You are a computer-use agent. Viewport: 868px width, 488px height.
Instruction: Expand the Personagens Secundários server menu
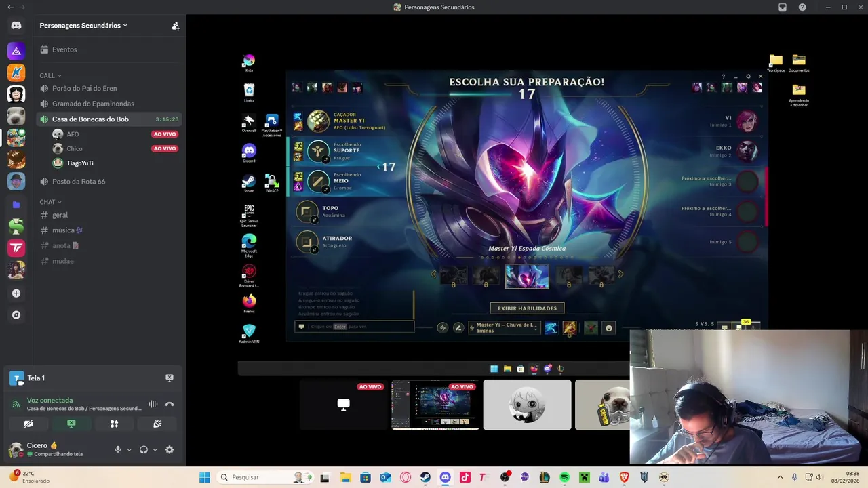[x=83, y=26]
